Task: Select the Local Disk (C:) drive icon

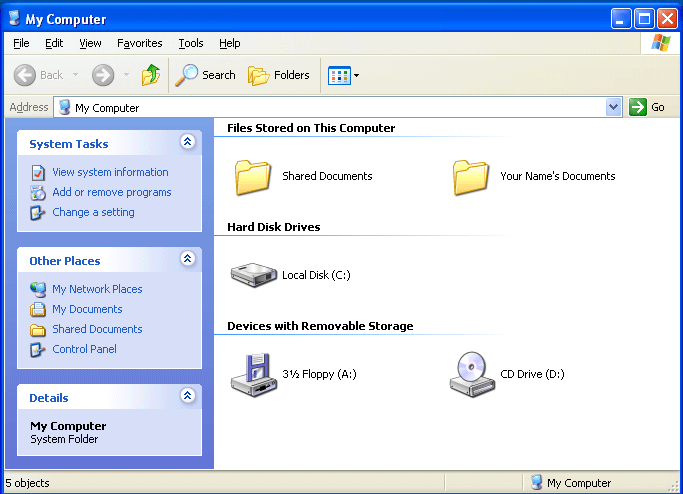Action: coord(254,275)
